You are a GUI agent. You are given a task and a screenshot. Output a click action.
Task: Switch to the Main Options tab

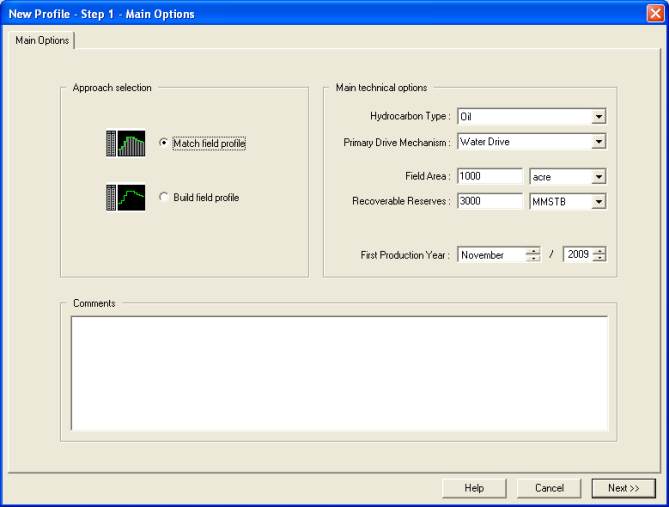(x=41, y=41)
